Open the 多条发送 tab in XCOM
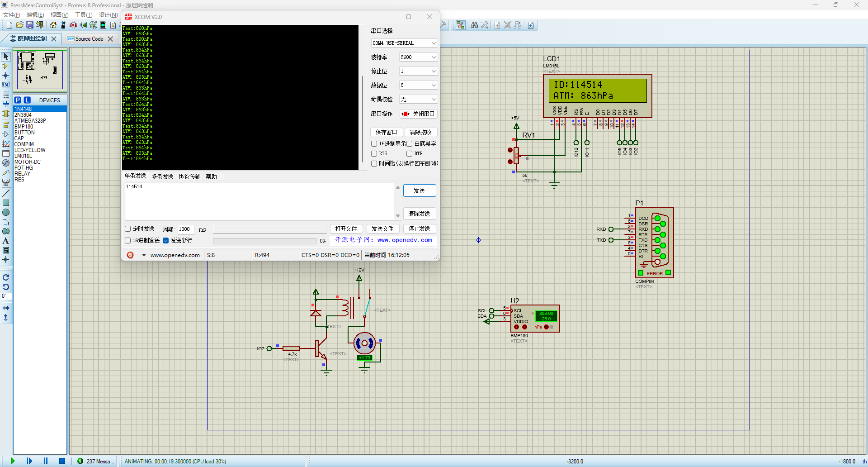The width and height of the screenshot is (868, 467). pyautogui.click(x=162, y=176)
